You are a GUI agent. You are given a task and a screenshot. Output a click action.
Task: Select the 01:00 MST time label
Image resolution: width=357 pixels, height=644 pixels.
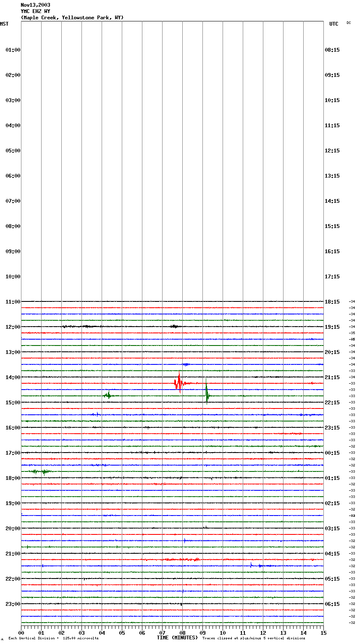[13, 50]
